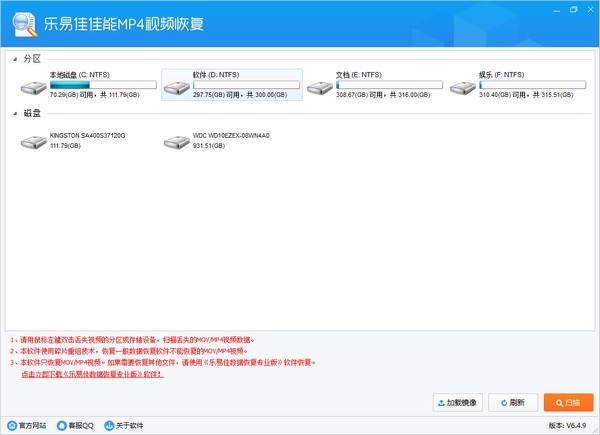The image size is (600, 435).
Task: Click the window title 乐易佳佳能MP4视频恢复
Action: pos(123,24)
